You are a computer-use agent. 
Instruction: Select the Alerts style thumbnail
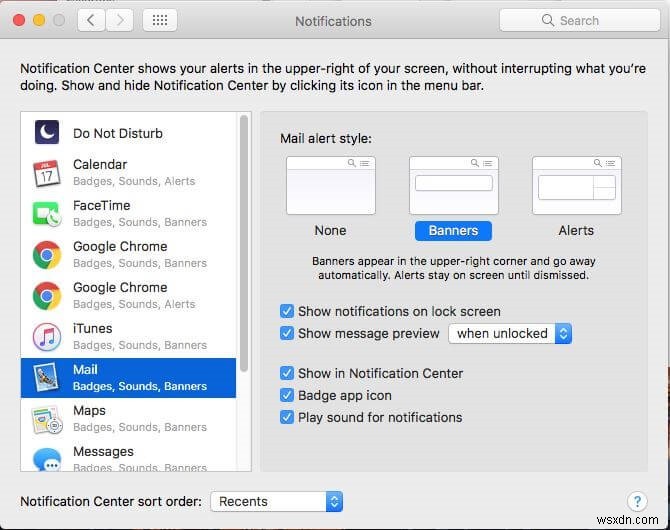coord(576,186)
